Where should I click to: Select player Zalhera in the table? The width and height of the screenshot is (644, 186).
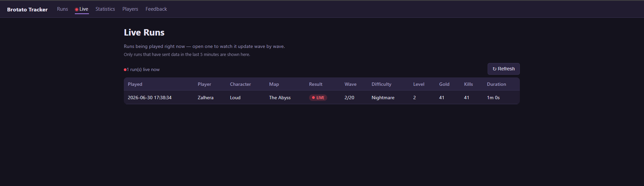[205, 98]
